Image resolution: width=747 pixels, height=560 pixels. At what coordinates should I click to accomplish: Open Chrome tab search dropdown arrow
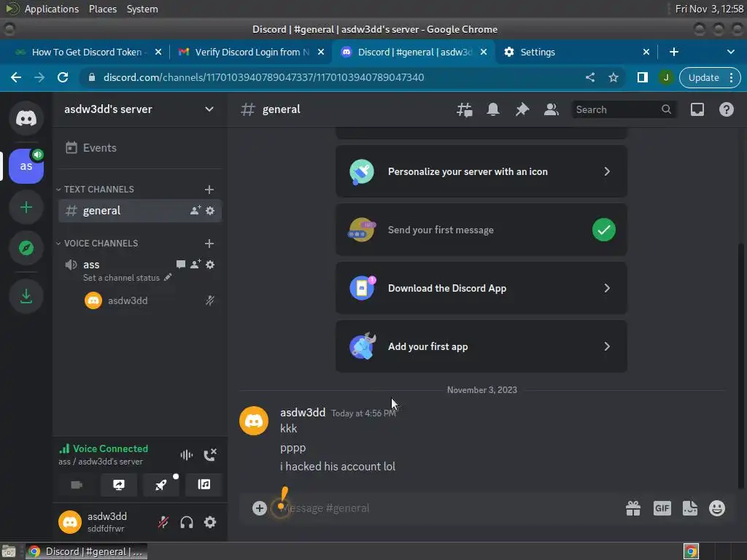pos(731,52)
